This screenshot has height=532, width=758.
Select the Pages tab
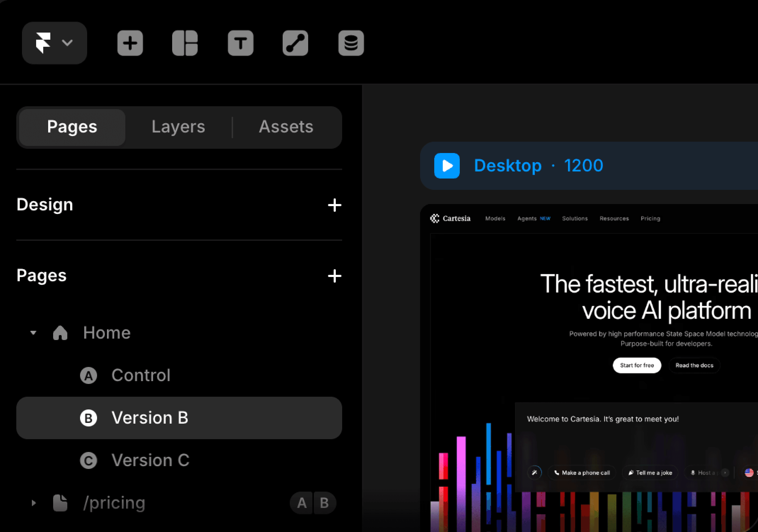coord(72,127)
